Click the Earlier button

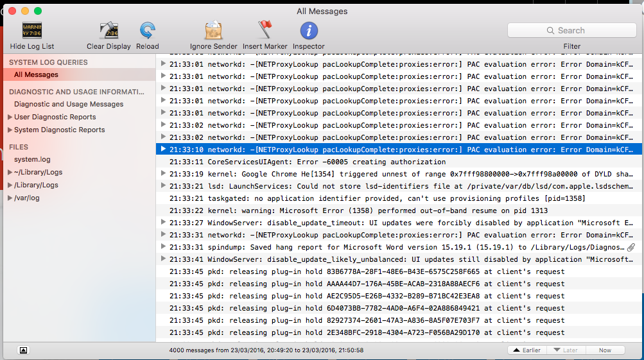point(527,350)
